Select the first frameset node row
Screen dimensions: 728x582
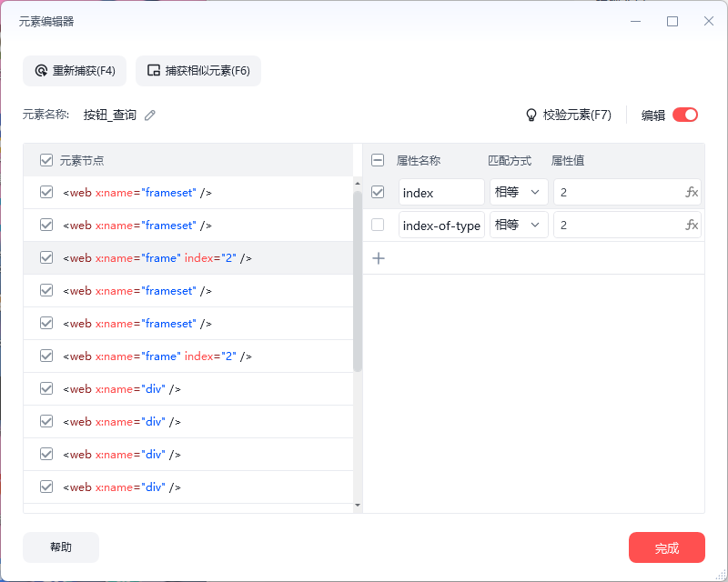(x=137, y=193)
